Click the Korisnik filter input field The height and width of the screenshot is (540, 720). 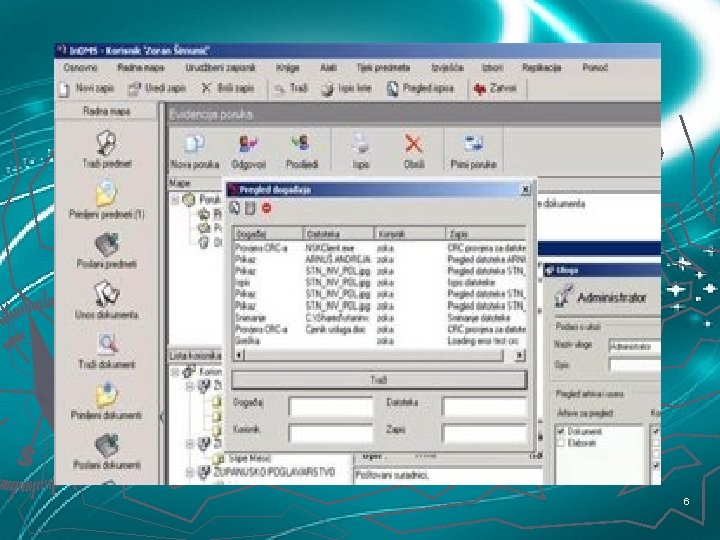tap(331, 433)
